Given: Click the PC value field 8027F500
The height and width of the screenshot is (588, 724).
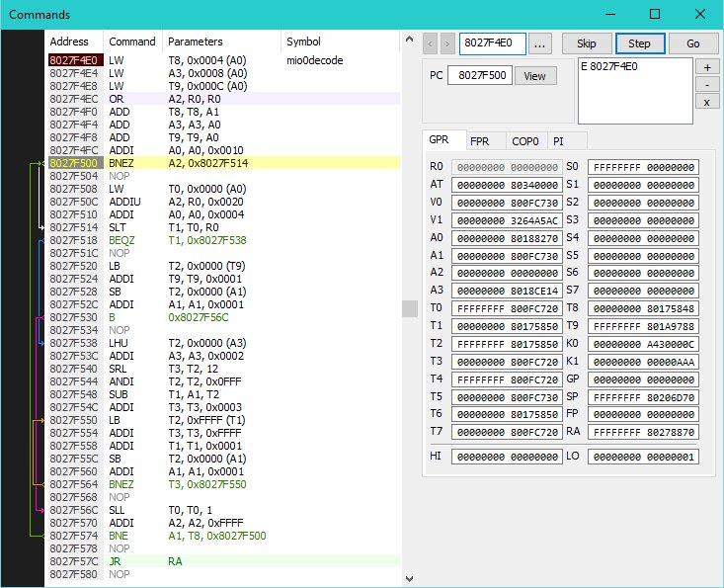Looking at the screenshot, I should (480, 75).
